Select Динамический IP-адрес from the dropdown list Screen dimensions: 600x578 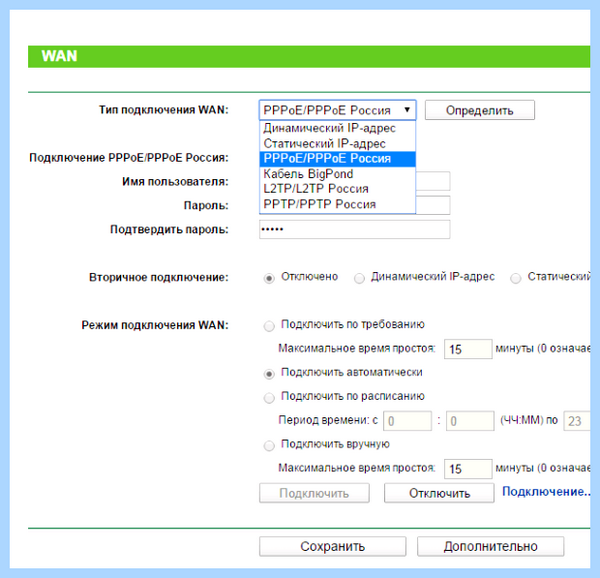[337, 128]
